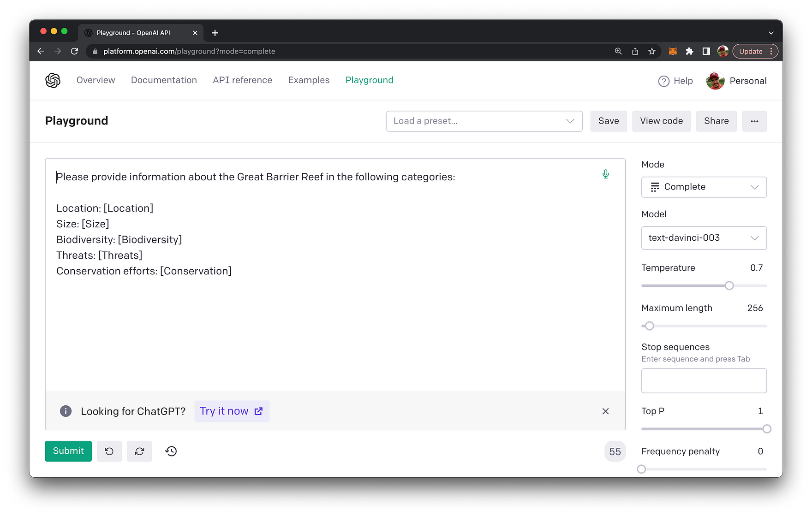The height and width of the screenshot is (516, 812).
Task: Open the MetaMask fox extension icon
Action: pyautogui.click(x=673, y=51)
